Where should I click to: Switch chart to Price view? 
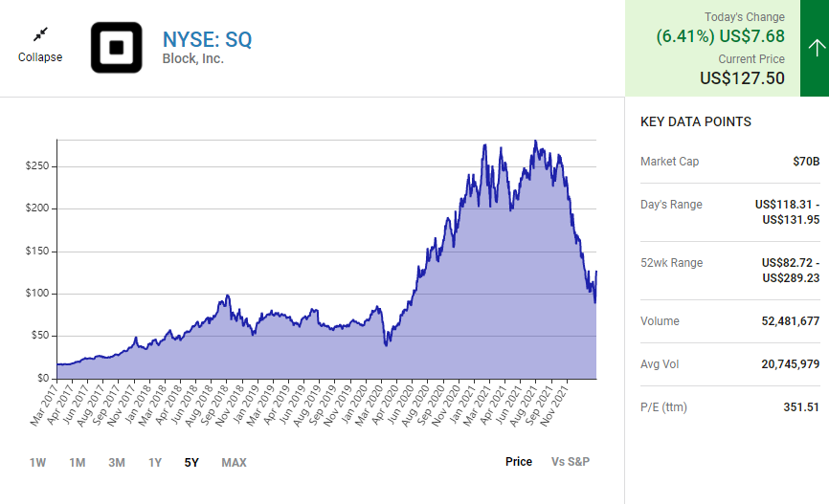tap(519, 462)
